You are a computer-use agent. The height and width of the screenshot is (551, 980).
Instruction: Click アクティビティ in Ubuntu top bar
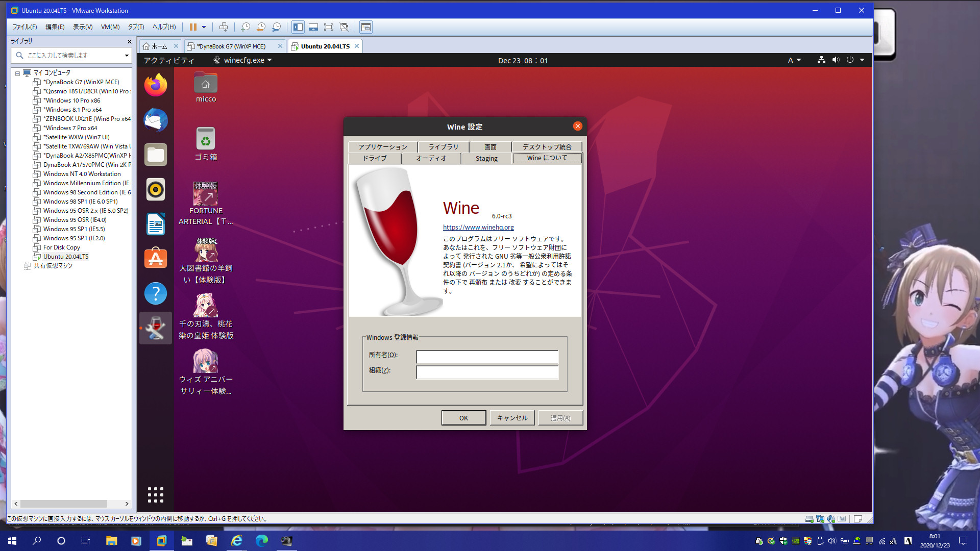pyautogui.click(x=168, y=60)
